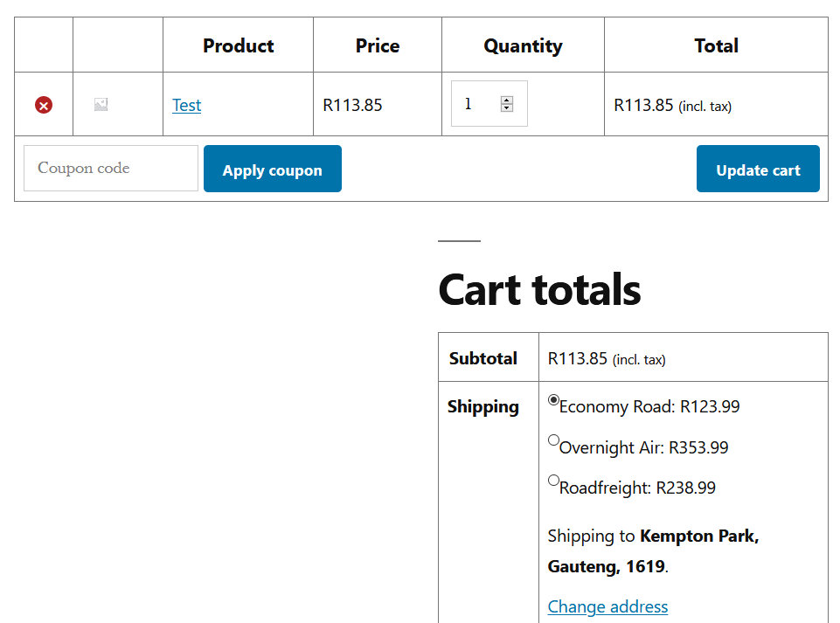This screenshot has height=623, width=840.
Task: Click the Quantity column header
Action: [523, 45]
